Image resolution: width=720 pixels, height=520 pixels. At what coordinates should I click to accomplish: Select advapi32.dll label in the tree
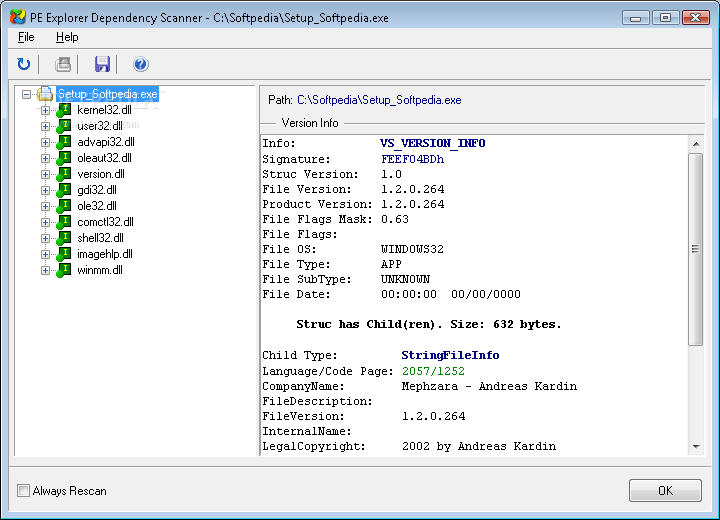(x=106, y=142)
